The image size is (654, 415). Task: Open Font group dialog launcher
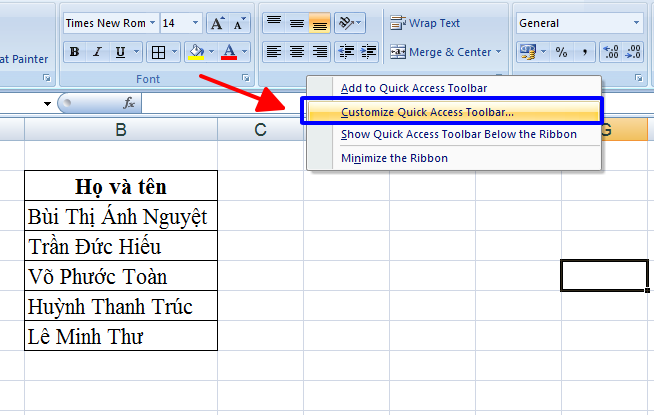(246, 78)
